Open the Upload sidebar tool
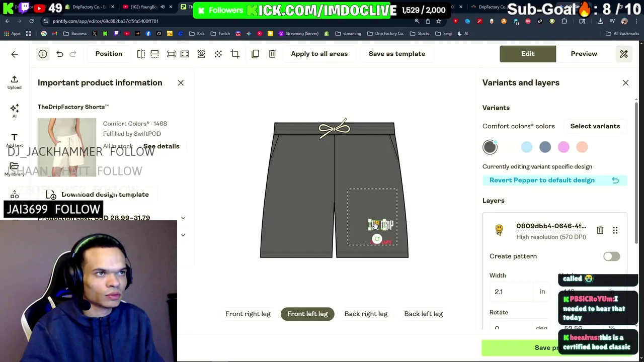The width and height of the screenshot is (644, 362). [x=14, y=82]
